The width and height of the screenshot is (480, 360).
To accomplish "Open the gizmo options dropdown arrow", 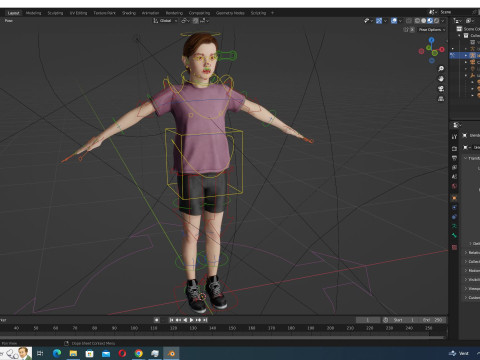I will pos(385,21).
